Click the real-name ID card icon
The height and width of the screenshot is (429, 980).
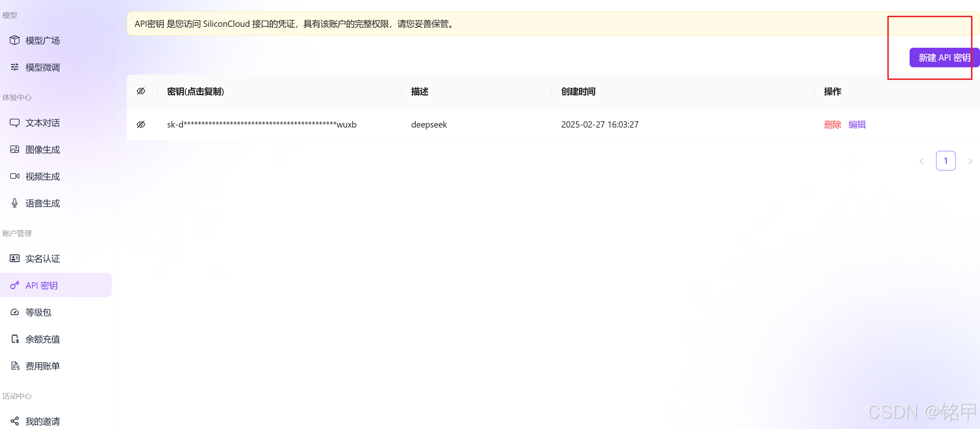(14, 259)
